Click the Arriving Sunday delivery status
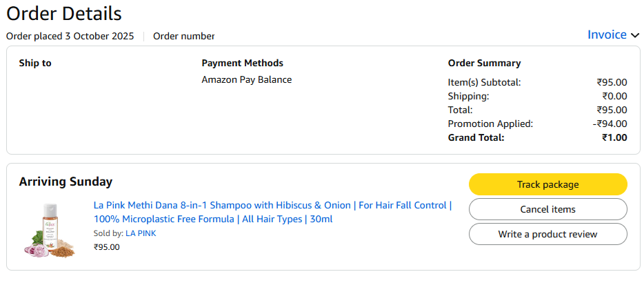Viewport: 644px width, 283px height. (66, 182)
